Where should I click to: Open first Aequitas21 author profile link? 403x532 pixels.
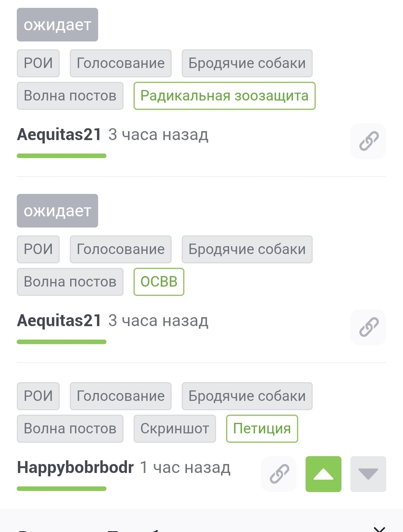[x=59, y=134]
